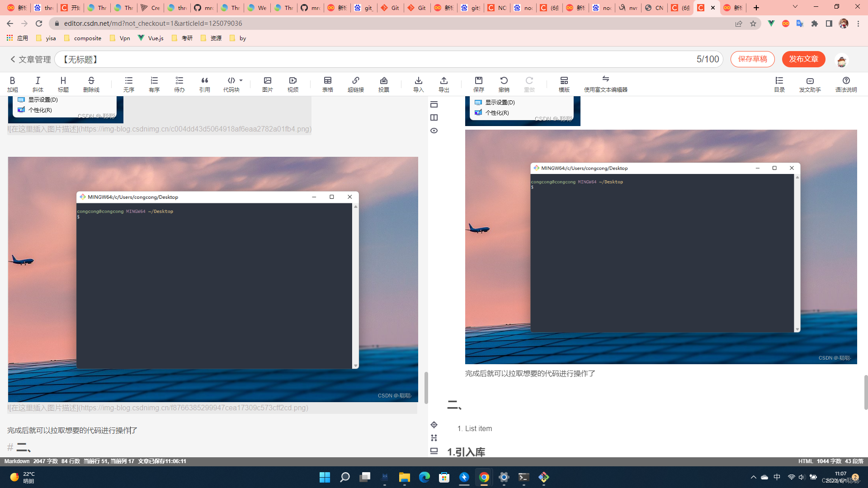Viewport: 868px width, 488px height.
Task: Switch to the GitHub browser tab
Action: coord(203,8)
